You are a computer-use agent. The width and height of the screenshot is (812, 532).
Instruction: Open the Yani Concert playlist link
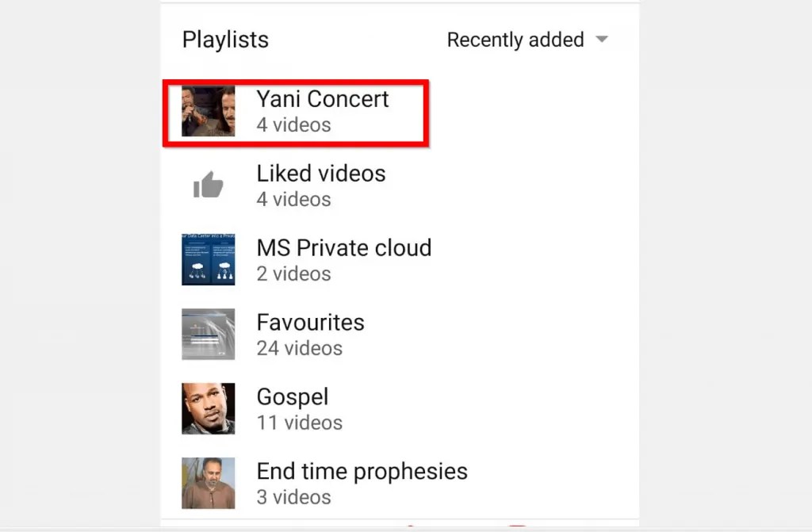point(322,99)
